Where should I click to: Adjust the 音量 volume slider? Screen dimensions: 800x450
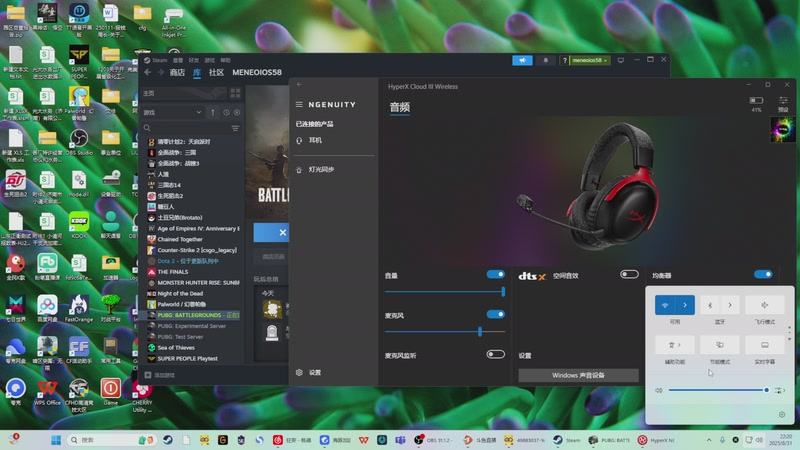click(x=445, y=292)
